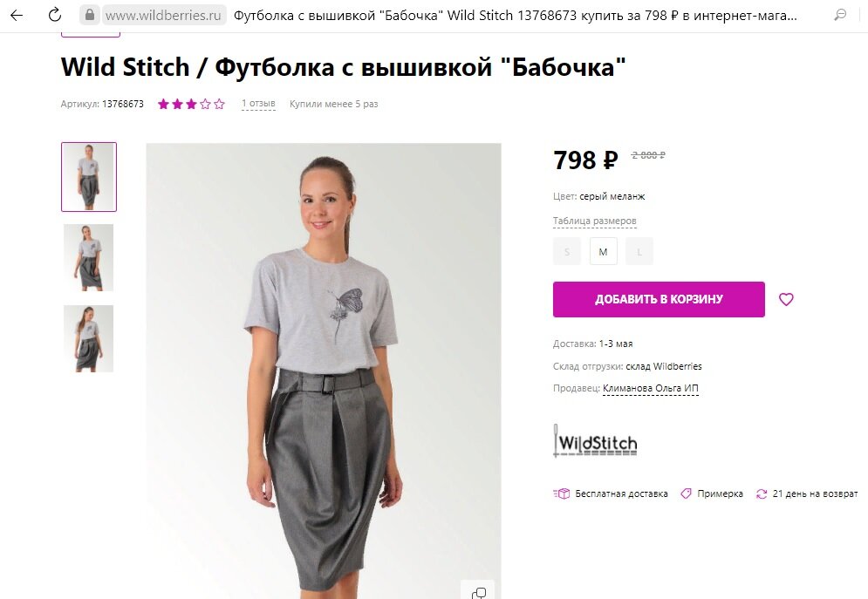
Task: Reload the page with refresh icon
Action: coord(54,15)
